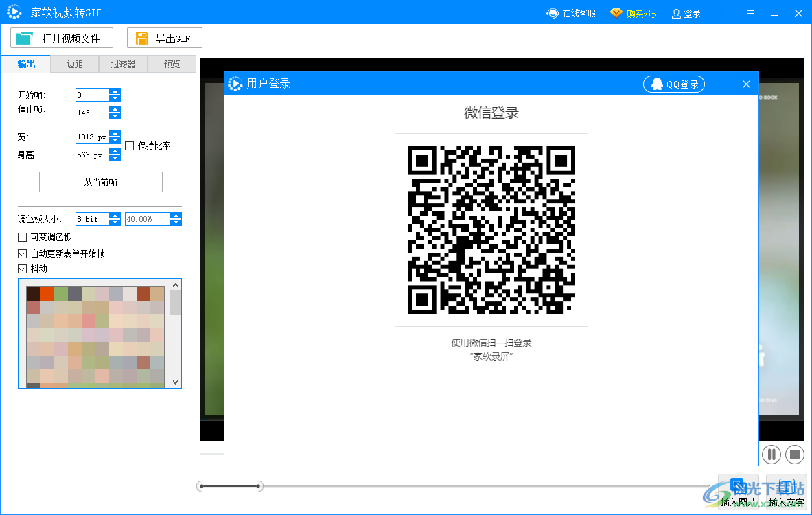The height and width of the screenshot is (515, 812).
Task: Enable the 可变调色板 checkbox
Action: click(22, 238)
